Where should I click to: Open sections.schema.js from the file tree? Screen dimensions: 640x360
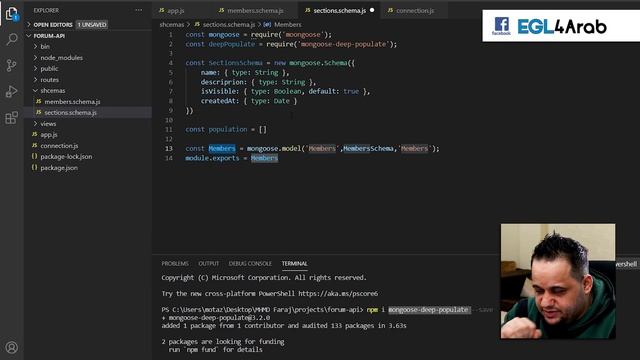[x=70, y=113]
